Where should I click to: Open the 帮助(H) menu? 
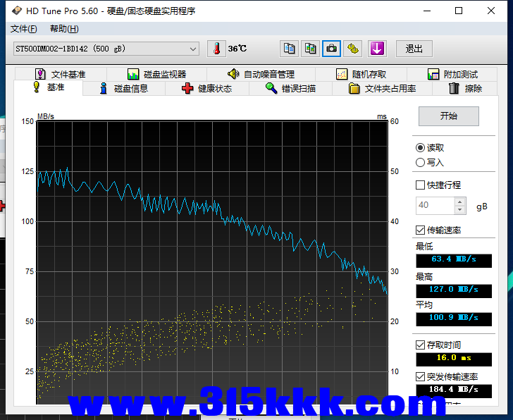pyautogui.click(x=64, y=29)
